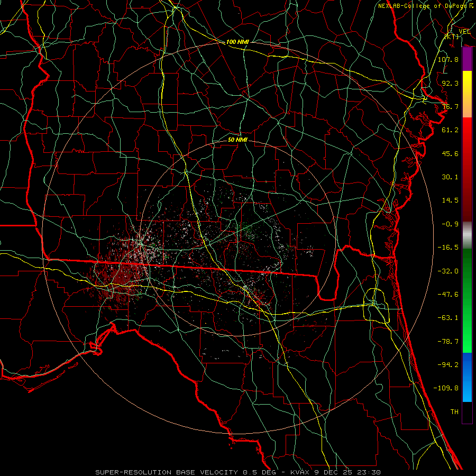Click the '23:30' time in bottom caption
This screenshot has height=476, width=476.
tap(370, 472)
